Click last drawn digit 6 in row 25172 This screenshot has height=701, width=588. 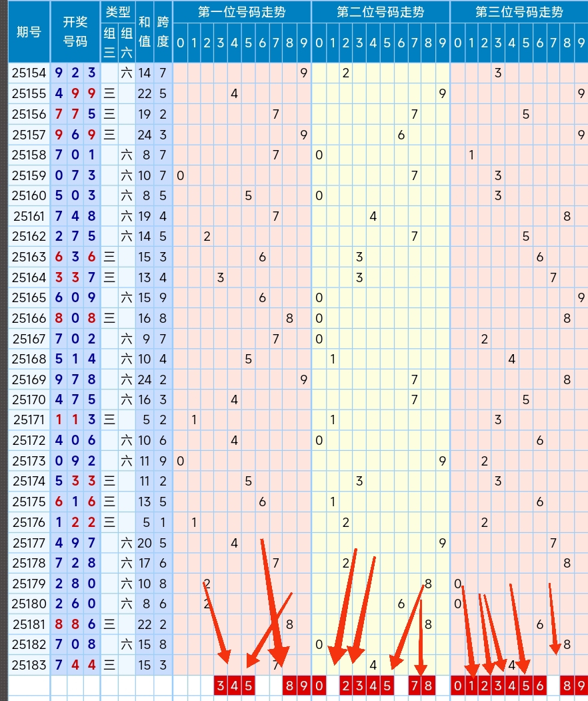pyautogui.click(x=91, y=440)
